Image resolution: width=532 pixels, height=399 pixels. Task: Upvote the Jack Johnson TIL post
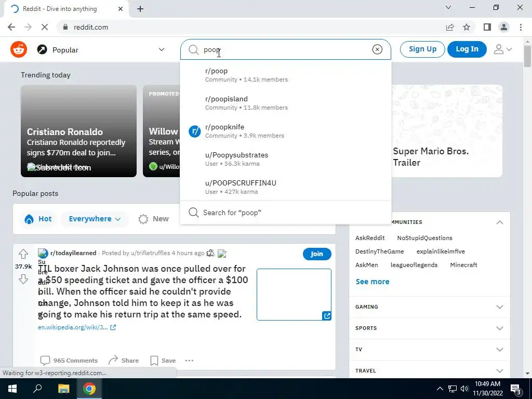23,254
